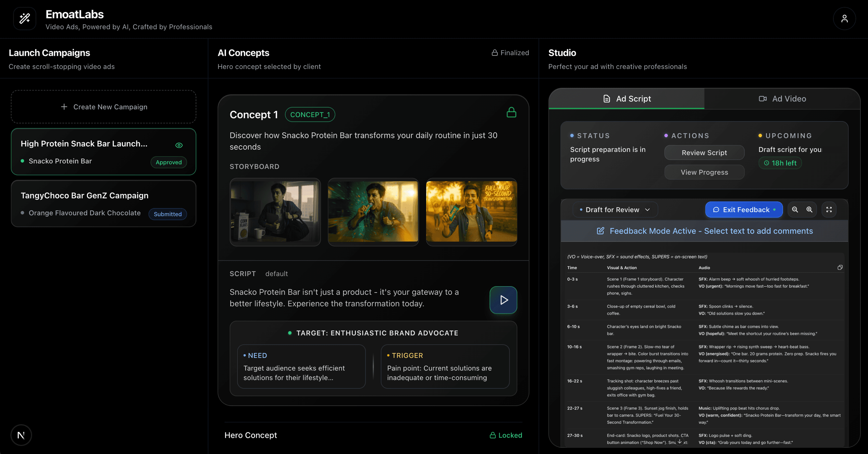Play the Snacko script narration

pyautogui.click(x=503, y=300)
